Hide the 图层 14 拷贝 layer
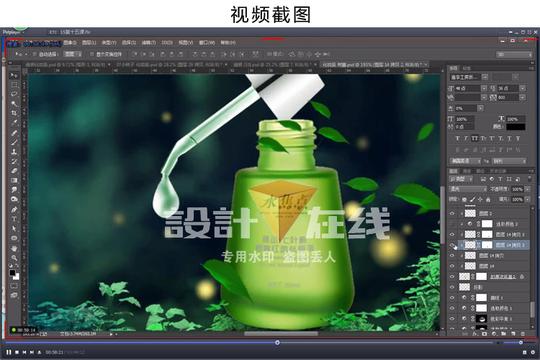Screen dimensions: 540x360 pyautogui.click(x=453, y=256)
